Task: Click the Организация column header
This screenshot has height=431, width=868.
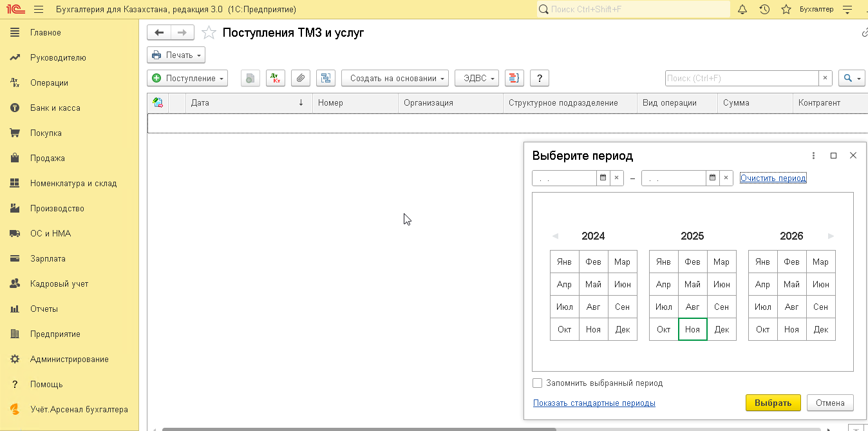Action: coord(451,103)
